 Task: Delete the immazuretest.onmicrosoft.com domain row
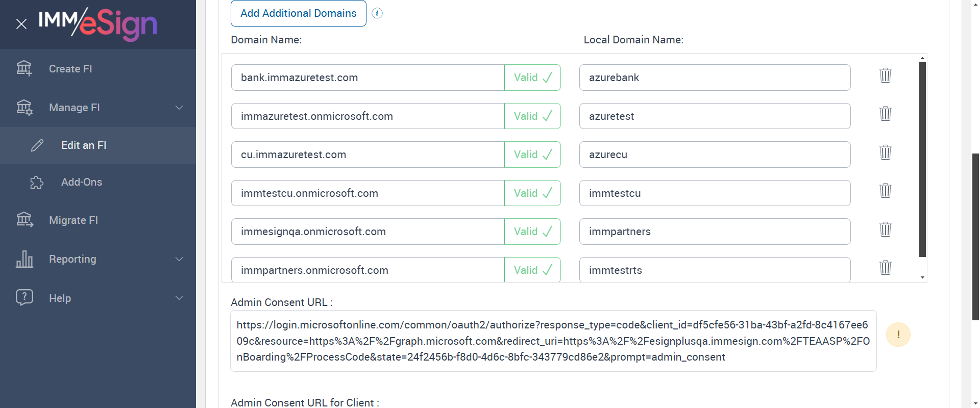point(886,114)
